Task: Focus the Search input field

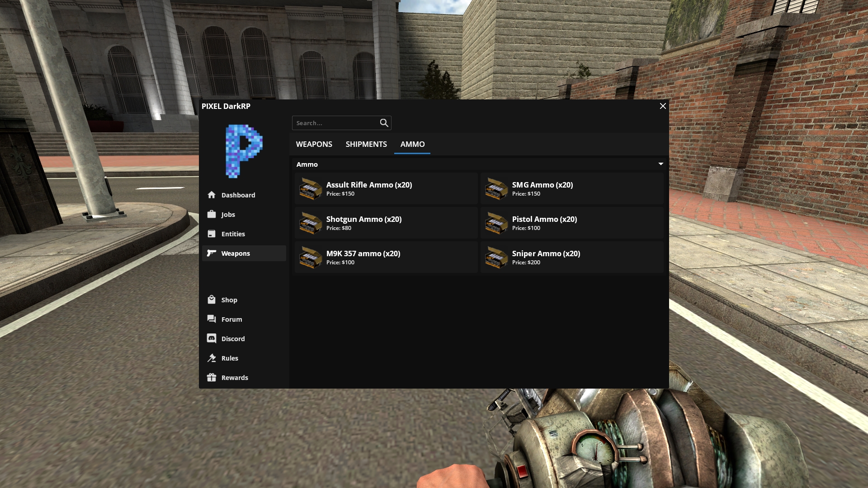Action: coord(335,123)
